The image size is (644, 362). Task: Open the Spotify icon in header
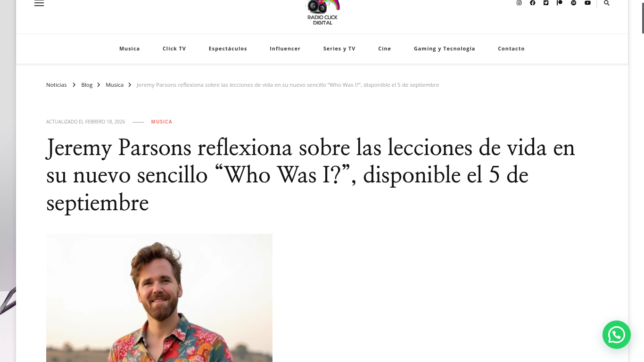coord(574,3)
